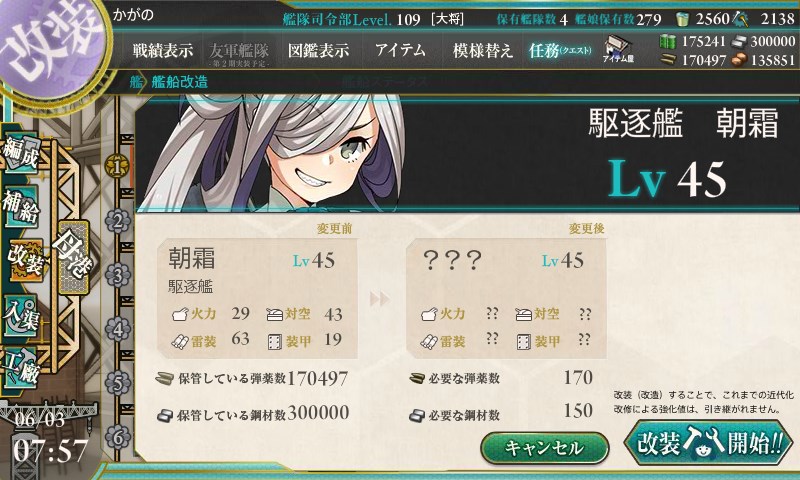Cancel the remodel with キャンセル button
The width and height of the screenshot is (800, 480).
pos(545,448)
